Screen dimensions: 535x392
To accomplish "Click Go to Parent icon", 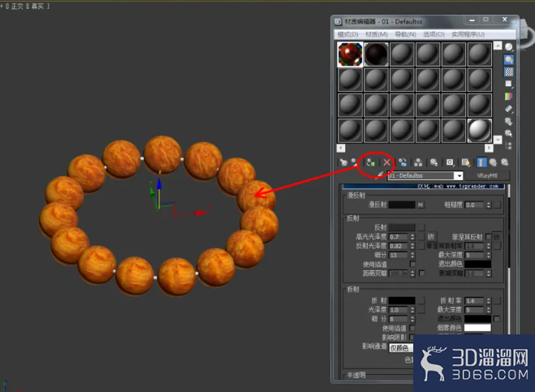I will click(x=493, y=162).
